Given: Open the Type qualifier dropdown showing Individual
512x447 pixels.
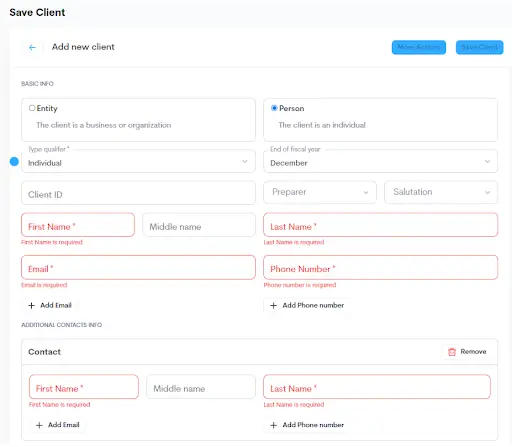Looking at the screenshot, I should coord(138,162).
